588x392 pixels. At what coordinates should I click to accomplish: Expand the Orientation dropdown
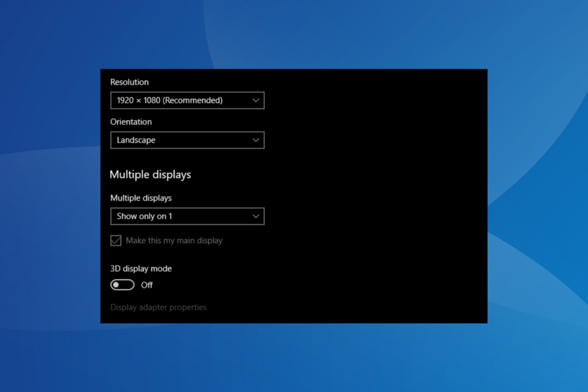[x=186, y=140]
